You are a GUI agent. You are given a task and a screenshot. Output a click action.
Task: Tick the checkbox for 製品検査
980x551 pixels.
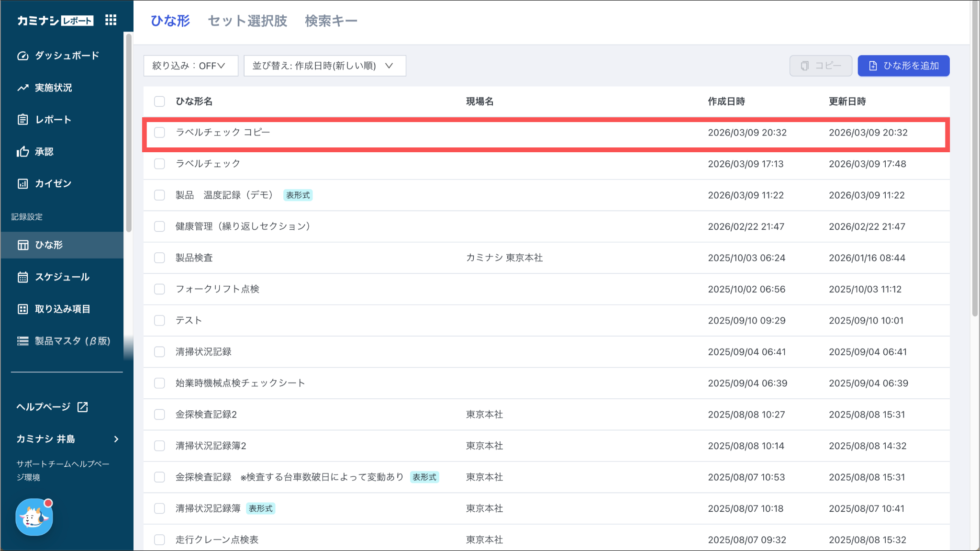(159, 258)
